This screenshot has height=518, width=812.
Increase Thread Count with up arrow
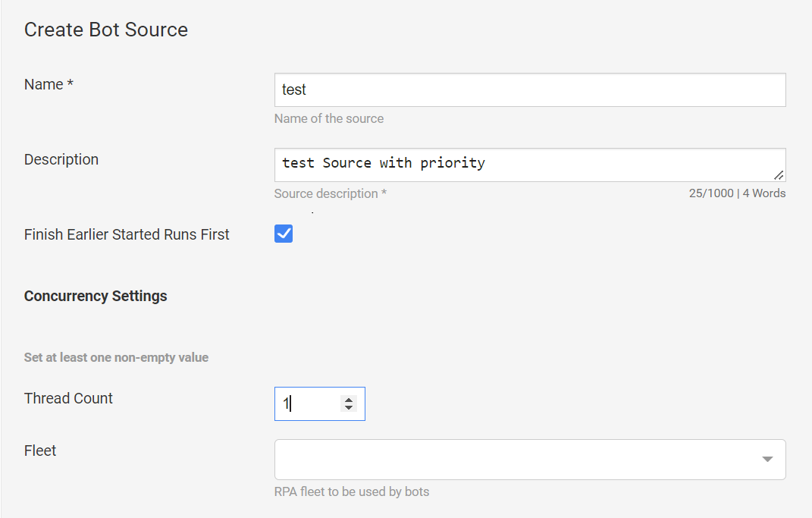tap(349, 400)
